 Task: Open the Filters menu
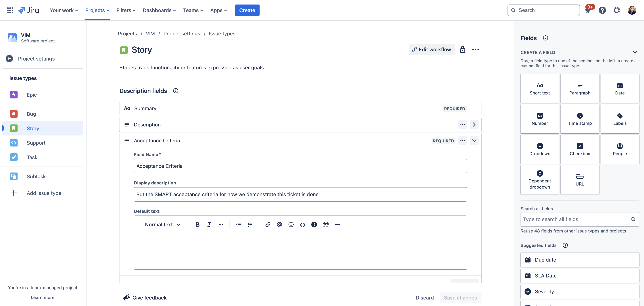click(x=126, y=10)
